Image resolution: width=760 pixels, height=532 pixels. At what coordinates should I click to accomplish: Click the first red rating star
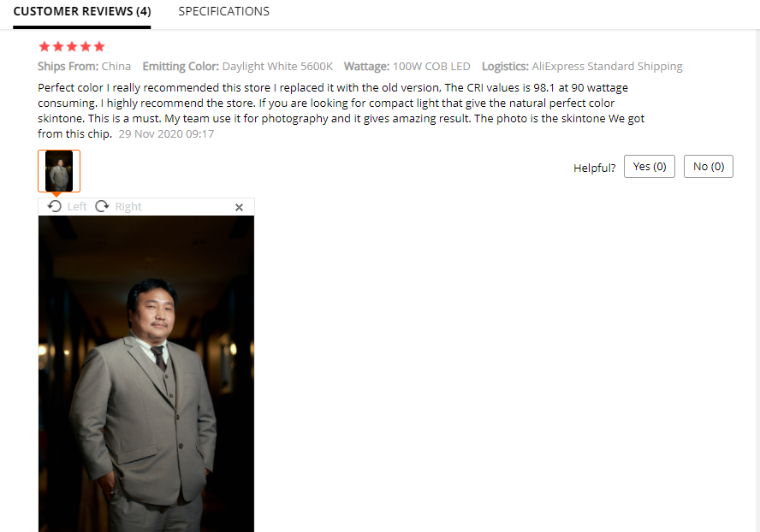(x=45, y=46)
